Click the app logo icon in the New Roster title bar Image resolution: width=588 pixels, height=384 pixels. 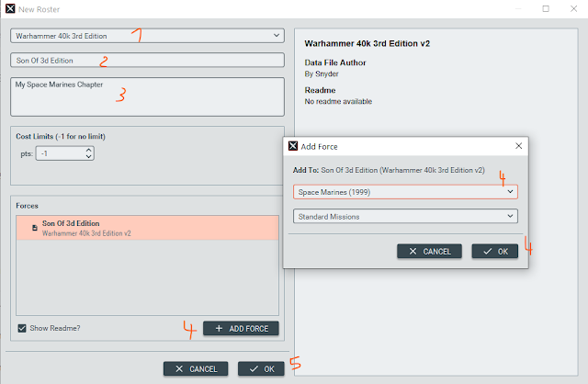(10, 8)
